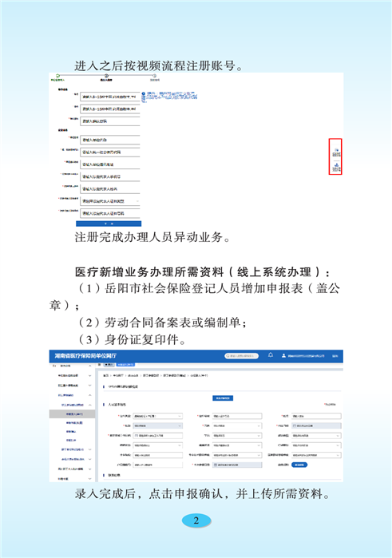
Task: Click the sentence 注册完成办理人员异动业务。
Action: pos(152,237)
